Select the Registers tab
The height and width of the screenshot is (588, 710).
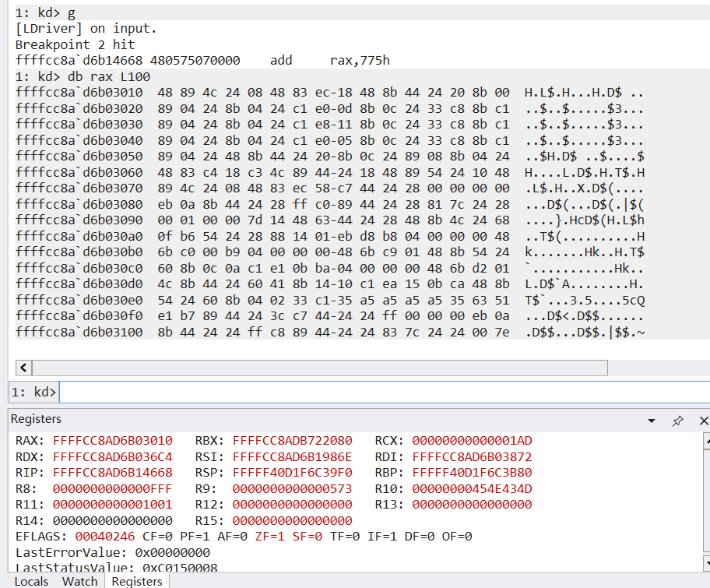coord(137,581)
